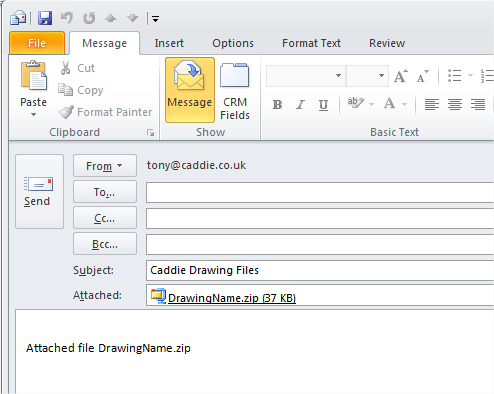The image size is (494, 394).
Task: Click the Paste clipboard icon
Action: click(34, 76)
